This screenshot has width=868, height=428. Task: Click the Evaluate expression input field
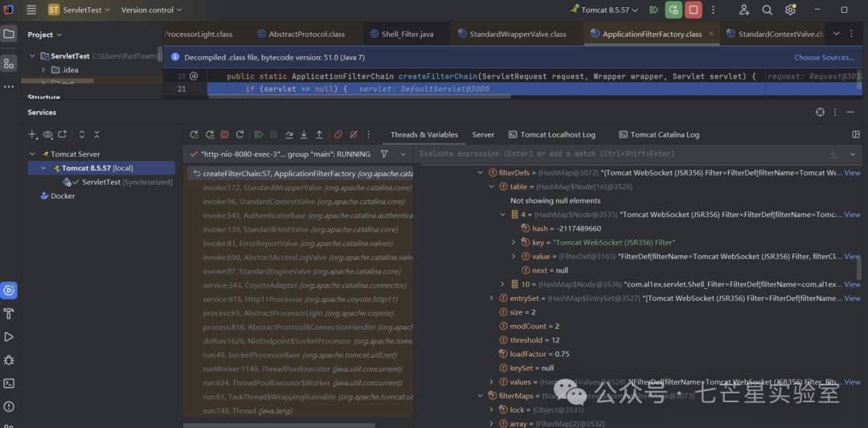click(x=620, y=154)
